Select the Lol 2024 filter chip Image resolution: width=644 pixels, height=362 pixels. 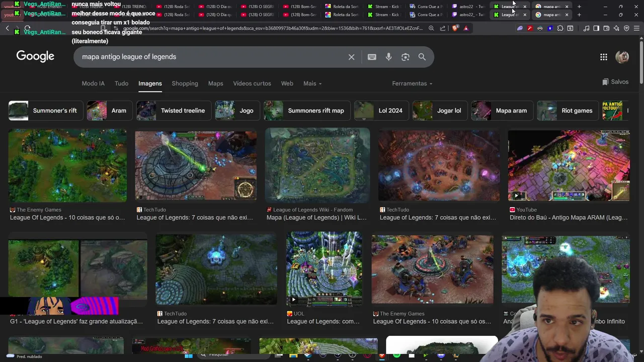point(381,111)
